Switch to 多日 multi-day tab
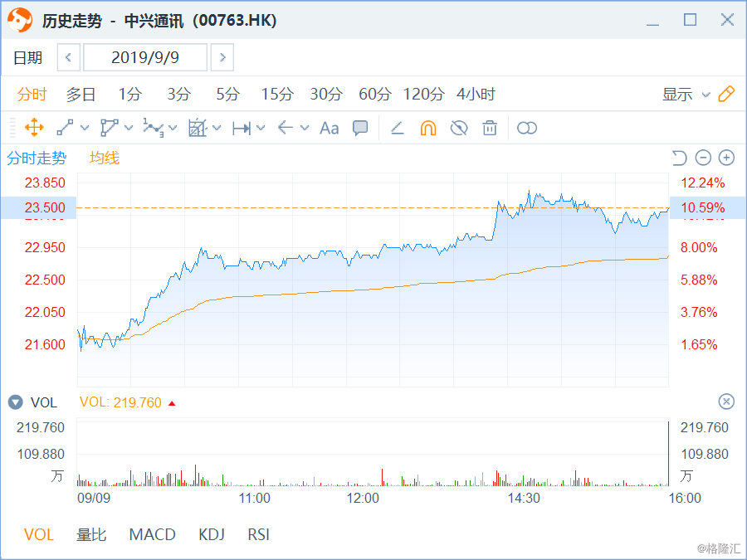The image size is (747, 560). [81, 95]
